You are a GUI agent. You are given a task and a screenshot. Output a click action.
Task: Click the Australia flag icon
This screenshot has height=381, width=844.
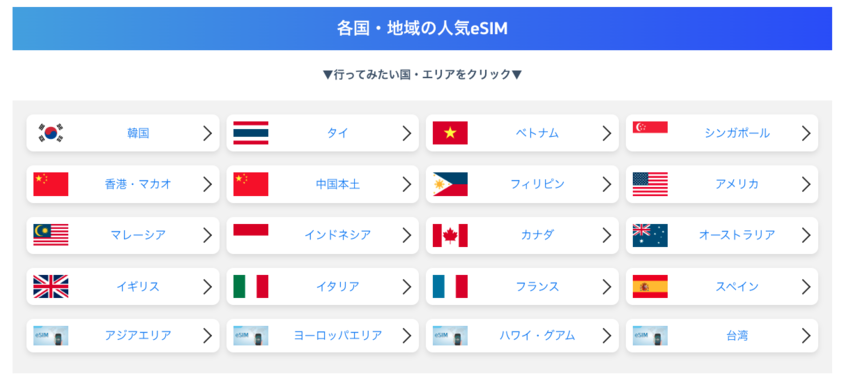click(x=650, y=235)
